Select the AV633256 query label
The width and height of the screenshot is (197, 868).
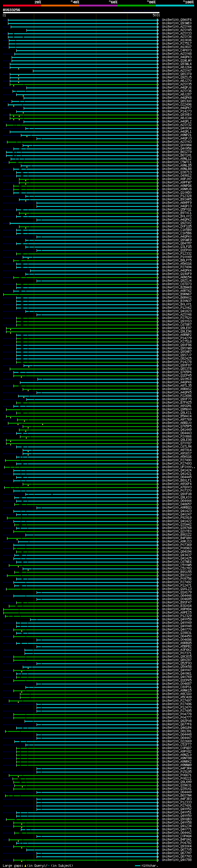(x=11, y=10)
